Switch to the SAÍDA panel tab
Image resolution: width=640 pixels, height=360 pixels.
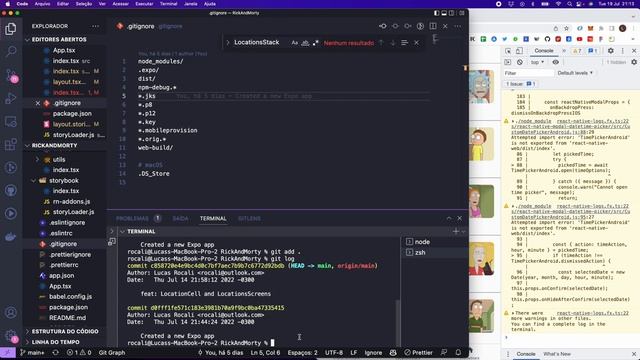[x=180, y=219]
